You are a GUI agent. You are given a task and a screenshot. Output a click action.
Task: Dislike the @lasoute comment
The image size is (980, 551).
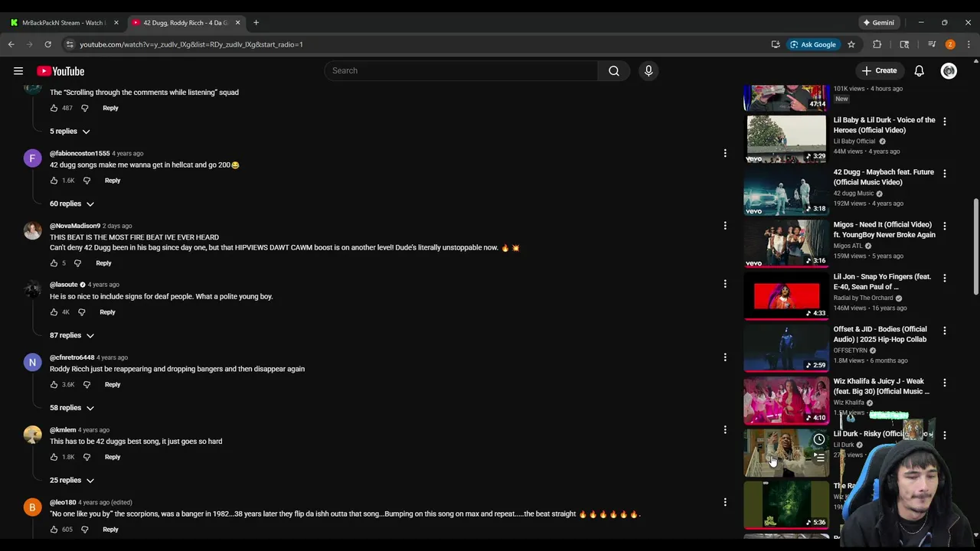[81, 312]
